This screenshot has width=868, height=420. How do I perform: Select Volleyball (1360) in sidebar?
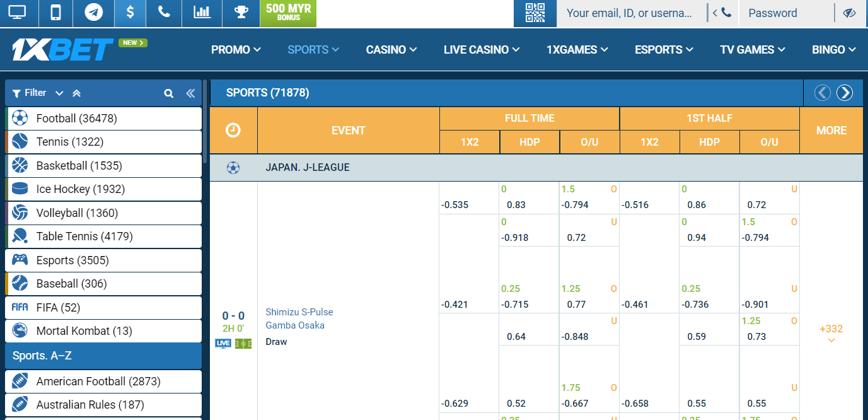(103, 213)
